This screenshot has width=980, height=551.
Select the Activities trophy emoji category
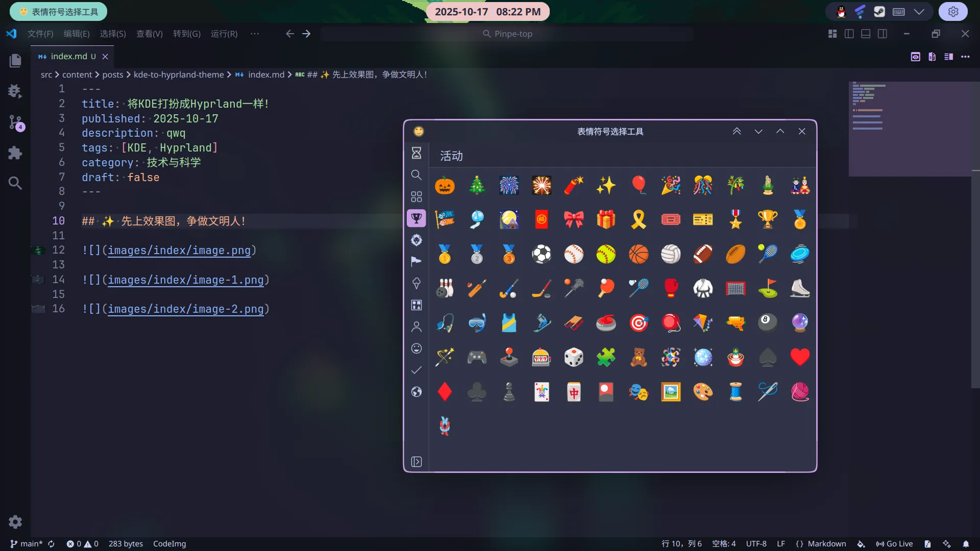416,218
